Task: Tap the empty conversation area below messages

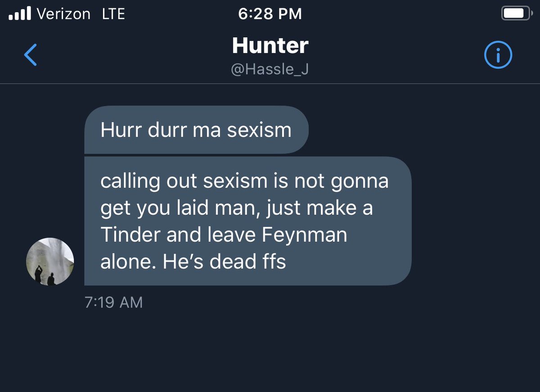Action: coord(270,351)
